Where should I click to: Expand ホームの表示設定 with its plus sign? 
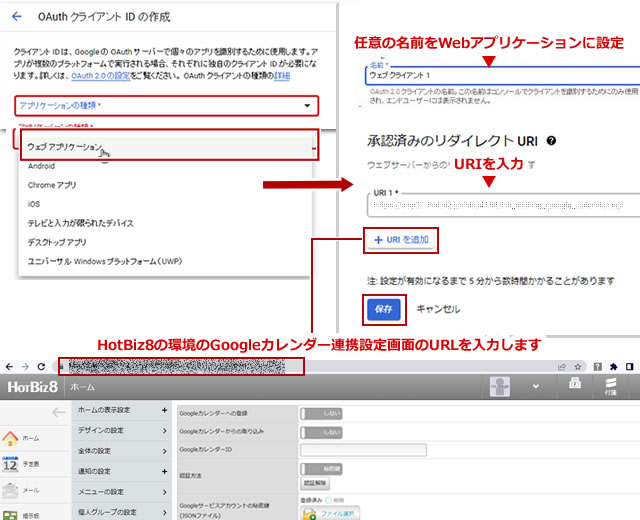tap(164, 410)
